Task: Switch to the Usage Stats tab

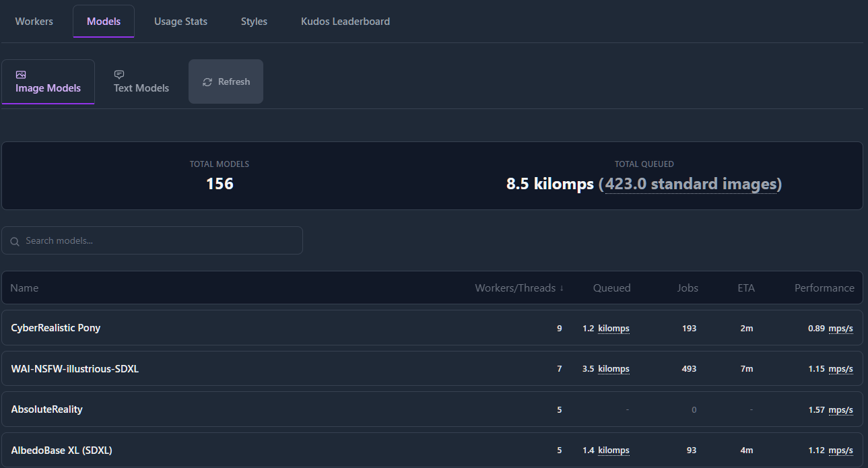Action: click(x=180, y=22)
